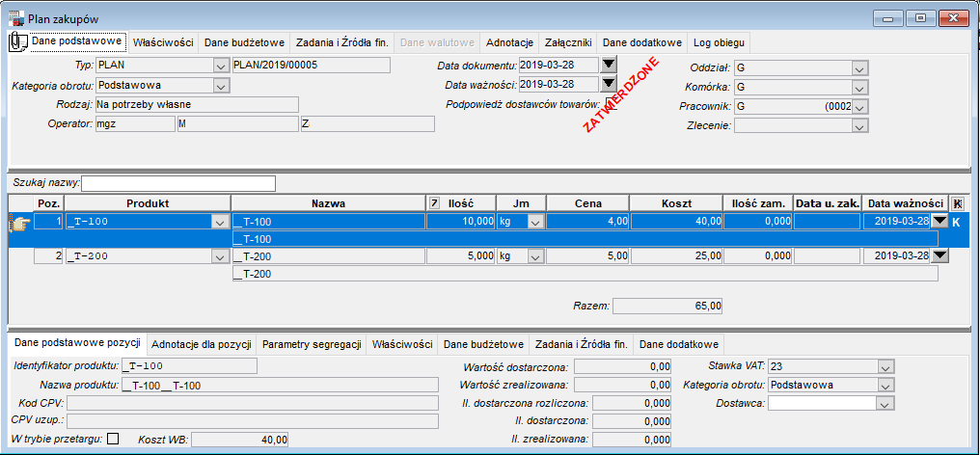Viewport: 980px width, 455px height.
Task: Click the PLAN/2019/00005 document number field
Action: point(311,65)
